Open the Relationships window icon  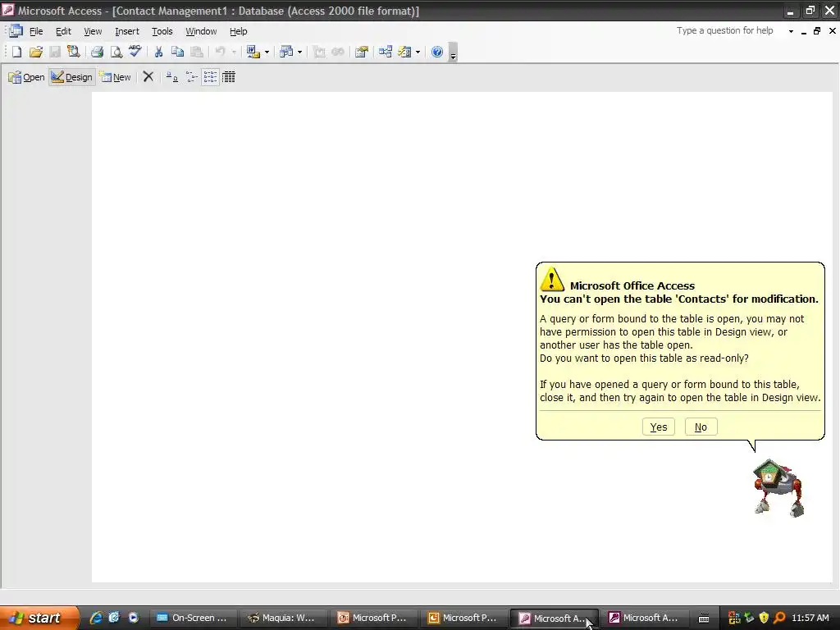(x=386, y=52)
